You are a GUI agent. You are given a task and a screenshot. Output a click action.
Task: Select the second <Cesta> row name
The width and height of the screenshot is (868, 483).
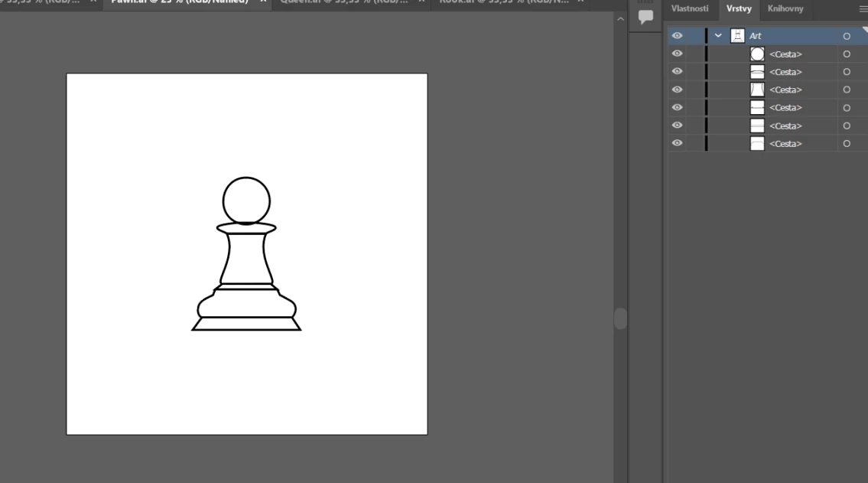tap(785, 72)
